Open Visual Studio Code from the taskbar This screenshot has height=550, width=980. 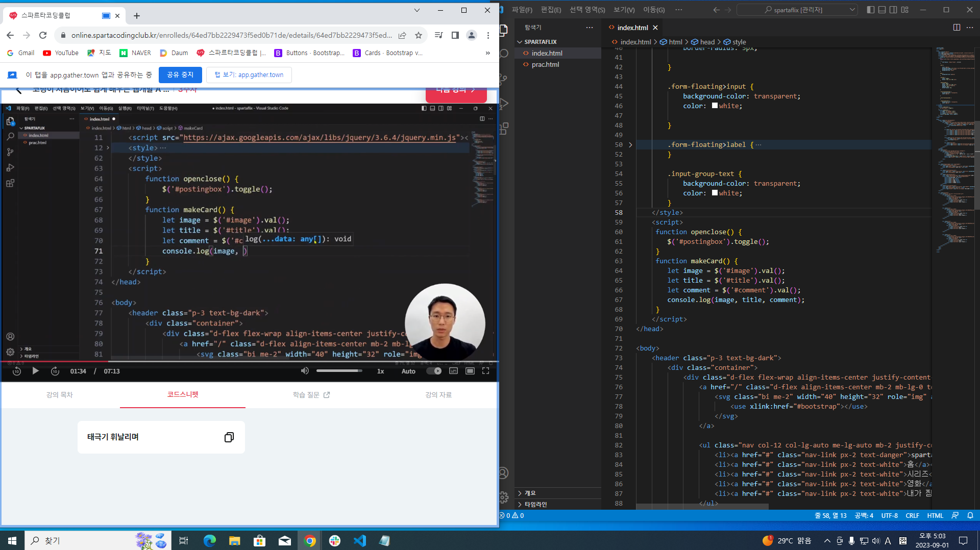[360, 540]
